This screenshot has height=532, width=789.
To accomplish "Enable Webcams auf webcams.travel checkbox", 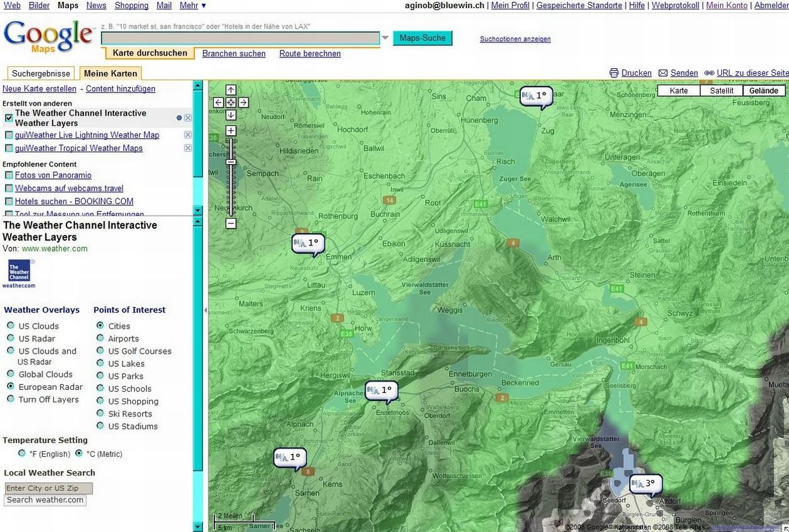I will coord(9,188).
